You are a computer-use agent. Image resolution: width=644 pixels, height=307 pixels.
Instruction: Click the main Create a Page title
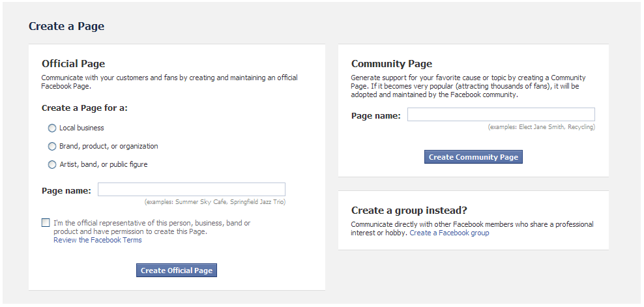(x=66, y=26)
